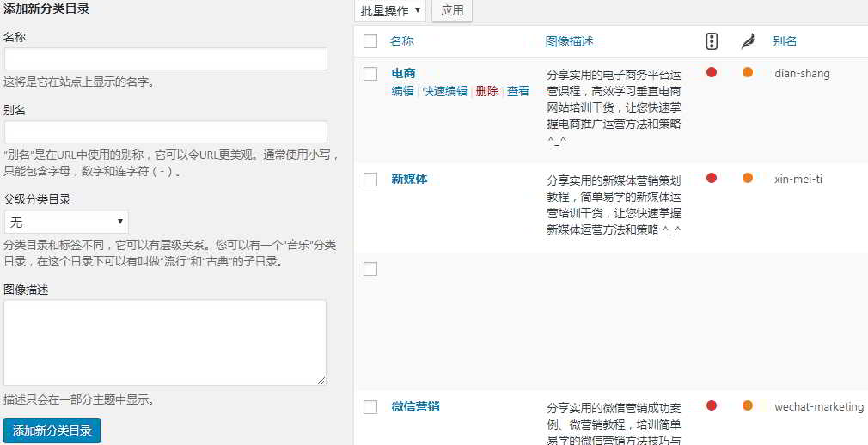Click into the 图像描述 textarea
This screenshot has width=868, height=445.
click(165, 343)
